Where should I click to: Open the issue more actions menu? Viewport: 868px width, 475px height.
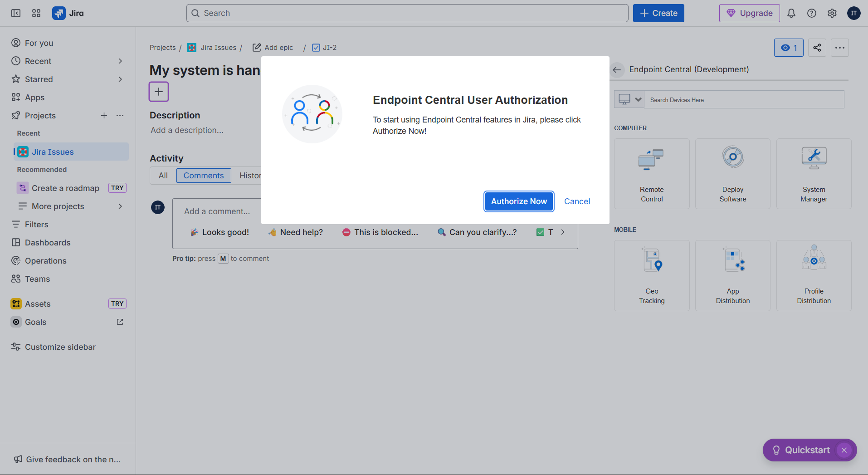[x=840, y=48]
